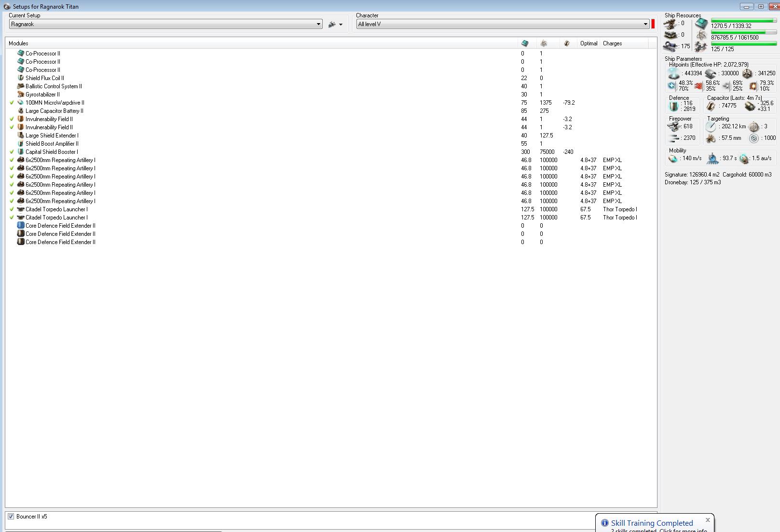
Task: Click the calibration 125 / 125 progress bar
Action: click(743, 44)
